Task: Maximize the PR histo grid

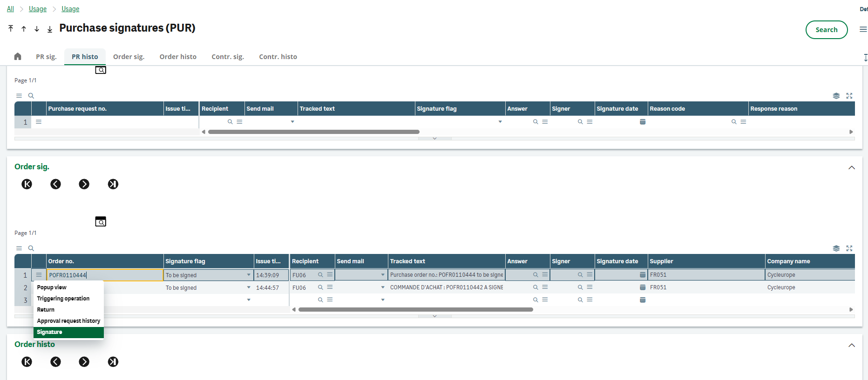Action: tap(849, 96)
